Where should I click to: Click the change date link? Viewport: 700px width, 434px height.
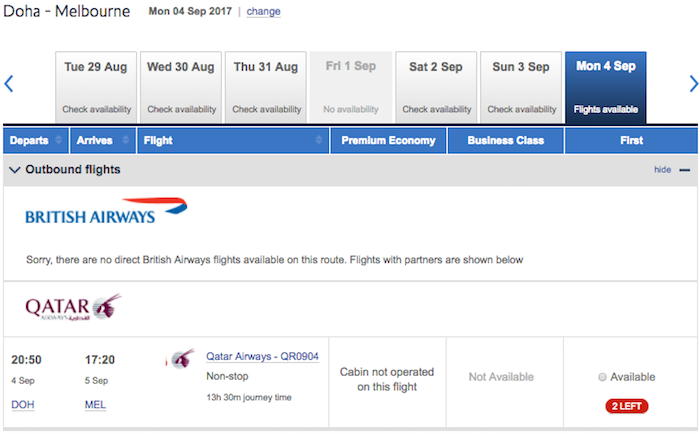coord(263,12)
